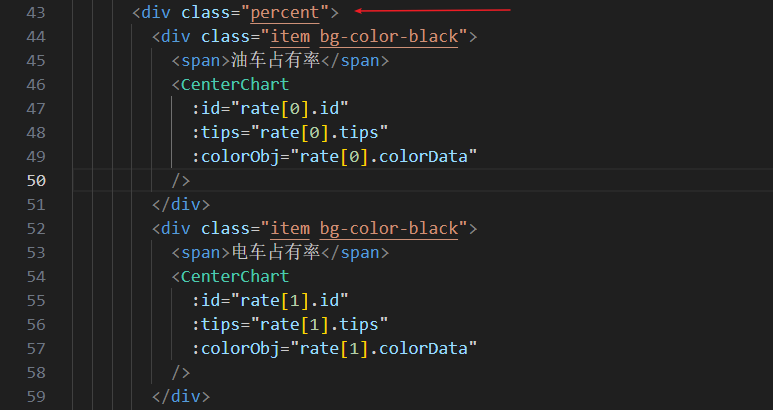
Task: Click the closing </div> on line 51
Action: coord(181,204)
